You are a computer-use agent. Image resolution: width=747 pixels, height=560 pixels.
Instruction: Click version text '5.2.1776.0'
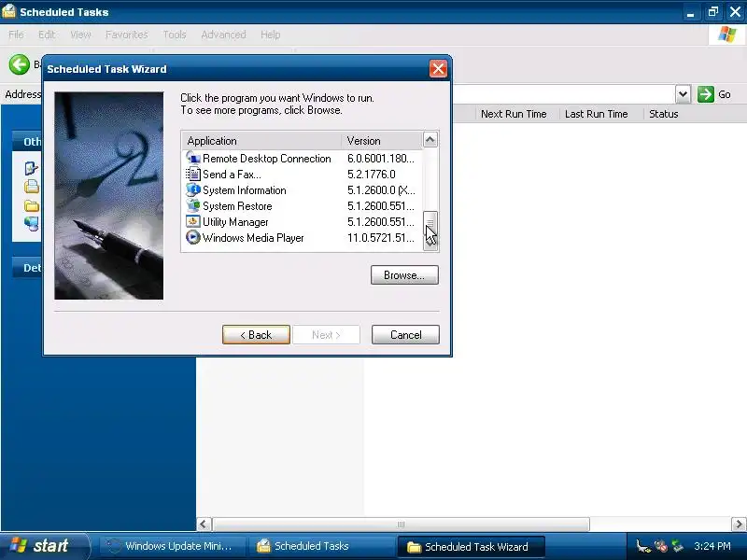click(371, 174)
